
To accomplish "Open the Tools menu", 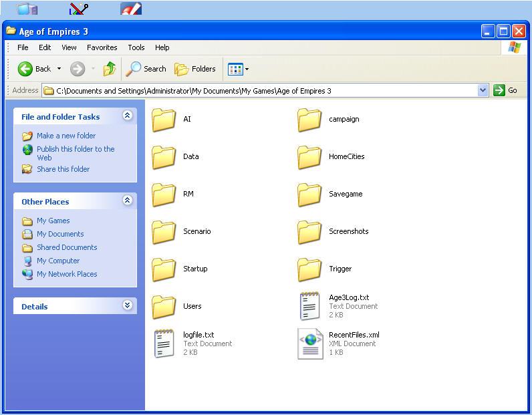I will coord(136,47).
